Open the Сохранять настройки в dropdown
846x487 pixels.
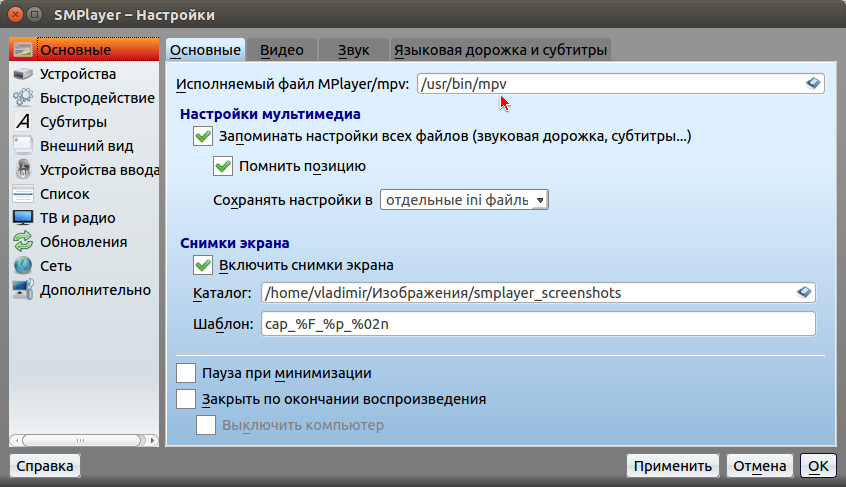464,200
